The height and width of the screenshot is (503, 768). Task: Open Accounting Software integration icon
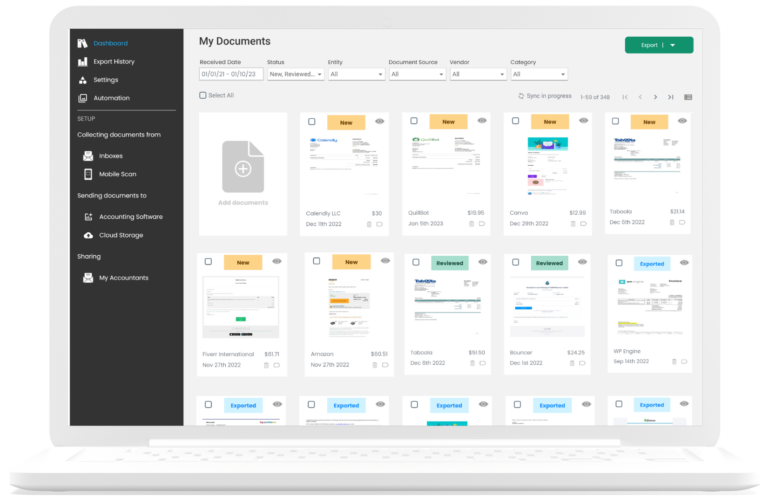coord(88,216)
